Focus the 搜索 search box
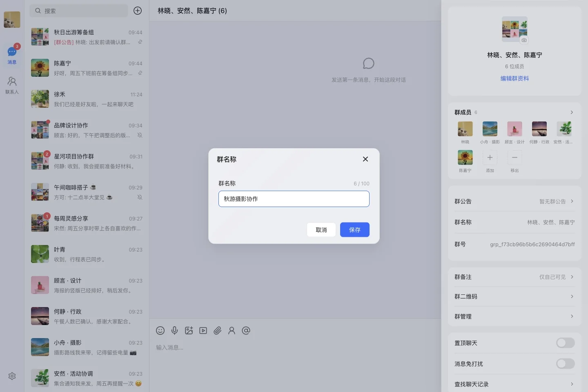 79,11
